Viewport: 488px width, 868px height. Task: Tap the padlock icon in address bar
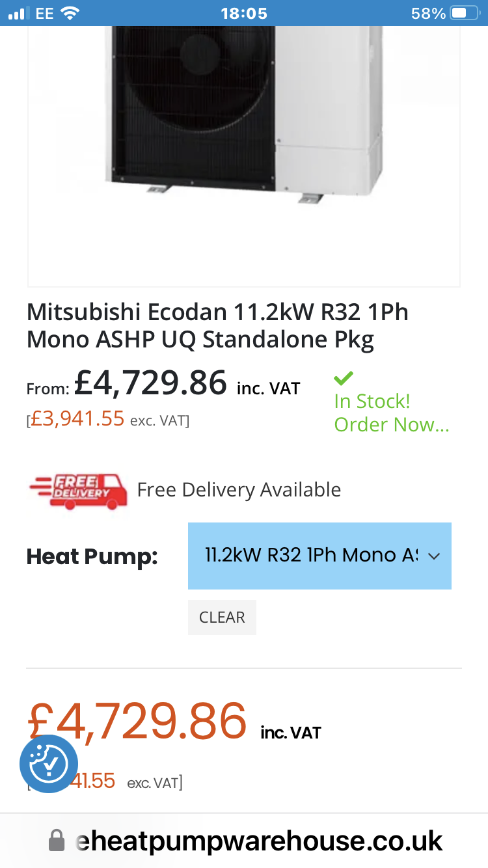tap(57, 841)
